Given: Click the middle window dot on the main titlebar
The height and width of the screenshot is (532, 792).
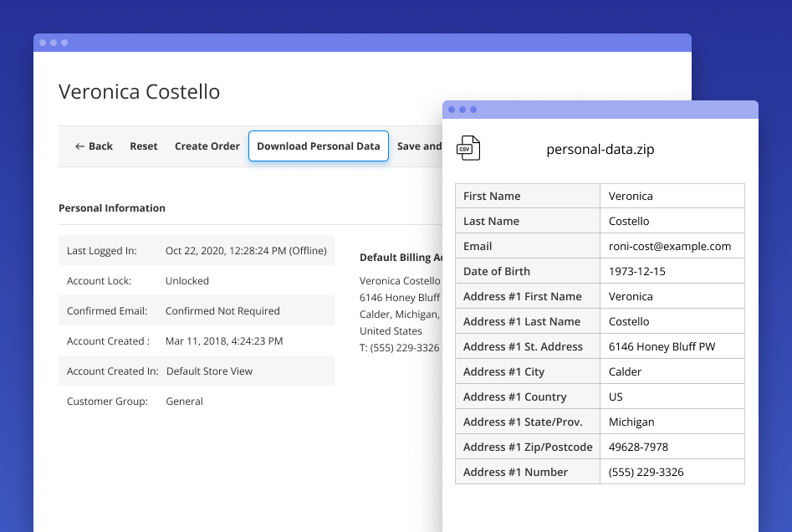Looking at the screenshot, I should (x=53, y=42).
